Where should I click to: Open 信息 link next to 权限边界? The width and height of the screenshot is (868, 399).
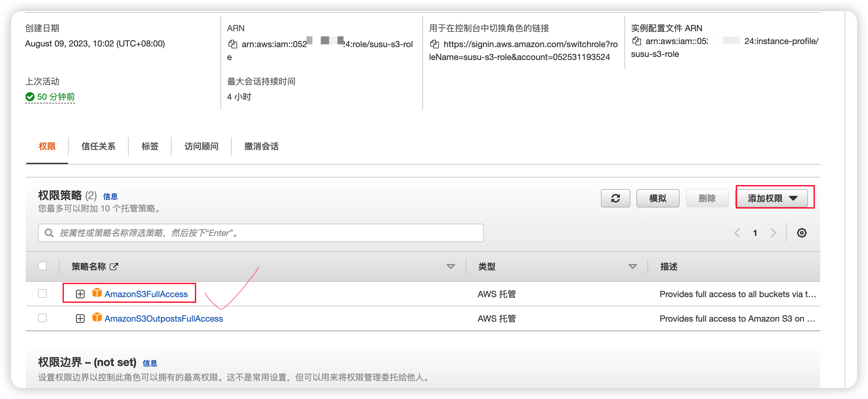[x=150, y=363]
